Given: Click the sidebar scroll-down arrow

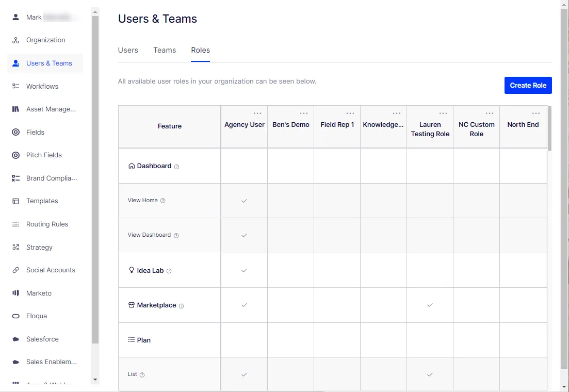Looking at the screenshot, I should coord(95,380).
